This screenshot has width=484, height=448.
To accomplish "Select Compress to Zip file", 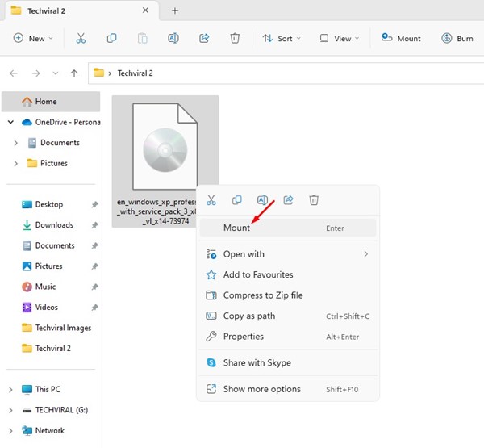I will [288, 295].
